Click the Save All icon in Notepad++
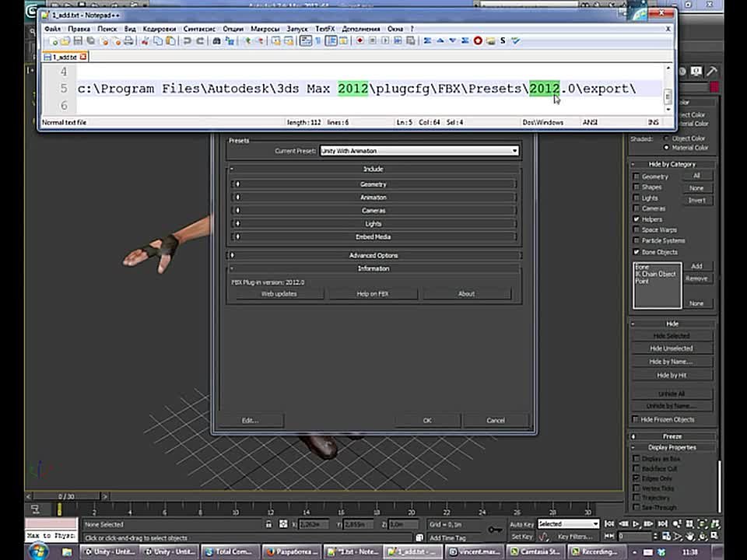Viewport: 747px width, 560px height. pyautogui.click(x=91, y=41)
